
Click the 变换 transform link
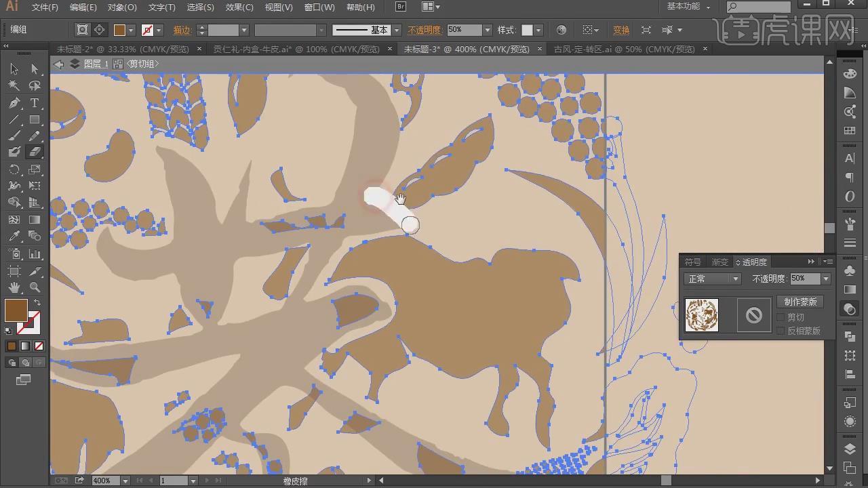click(621, 30)
